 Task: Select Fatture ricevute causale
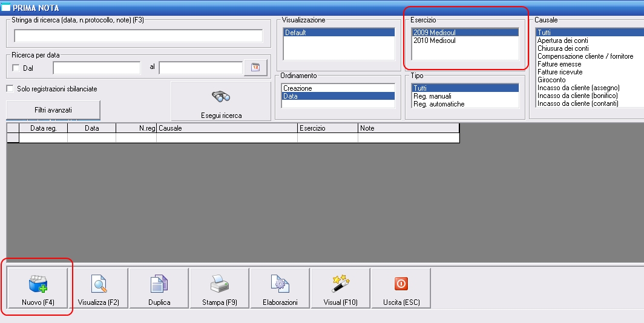590,72
